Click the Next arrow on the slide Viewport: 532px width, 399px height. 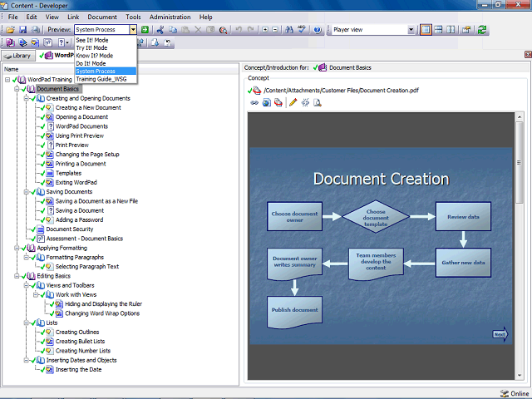click(500, 334)
